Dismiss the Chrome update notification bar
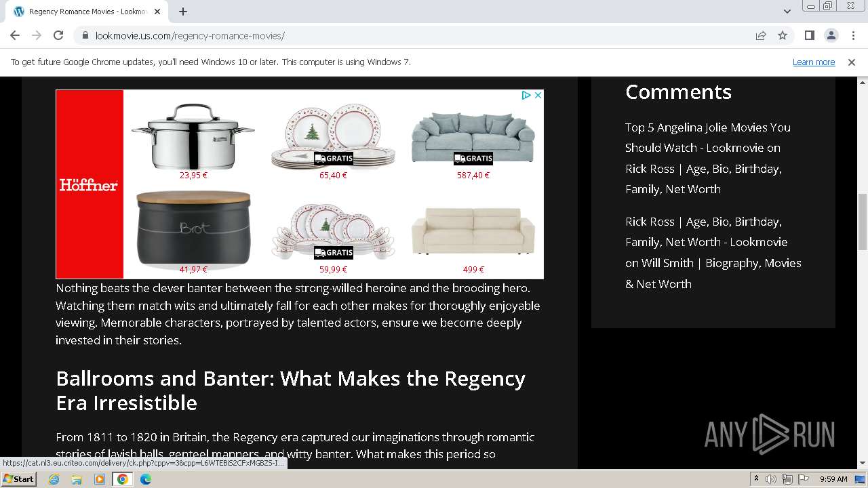Screen dimensions: 868x488 pyautogui.click(x=852, y=62)
